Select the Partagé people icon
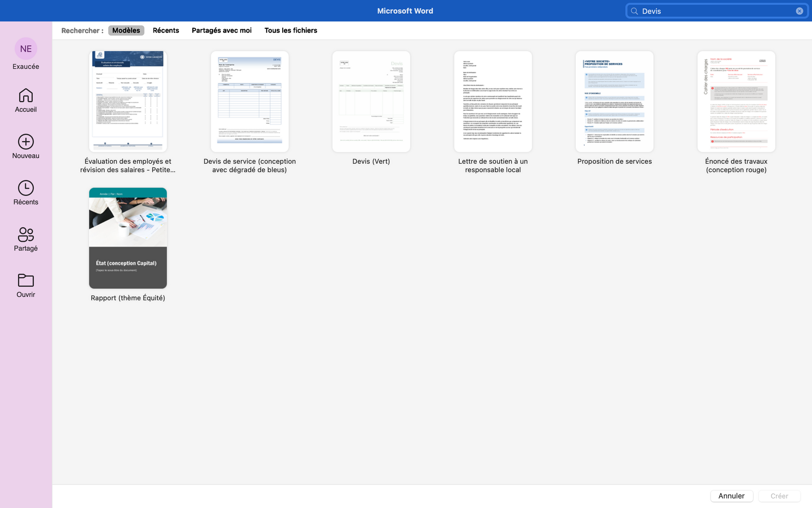 point(26,234)
